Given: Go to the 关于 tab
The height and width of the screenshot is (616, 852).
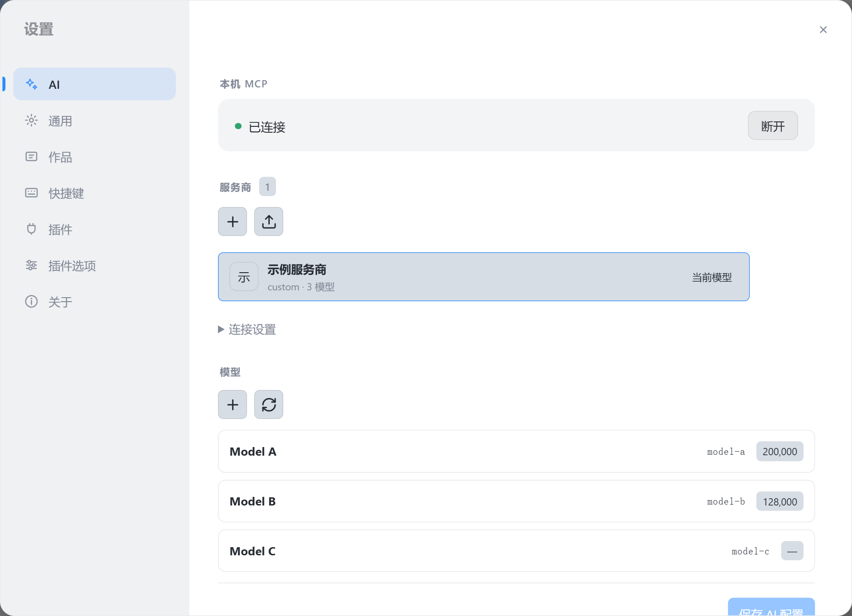Looking at the screenshot, I should tap(94, 302).
